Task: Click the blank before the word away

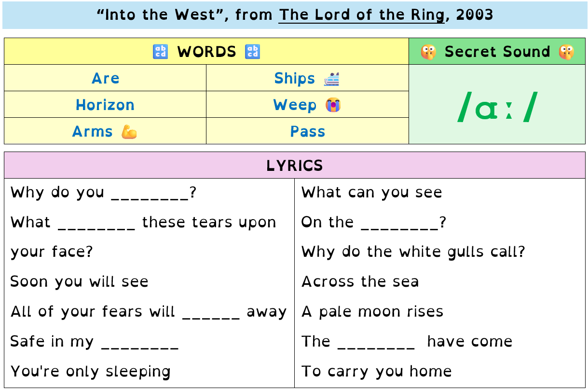Action: (211, 314)
